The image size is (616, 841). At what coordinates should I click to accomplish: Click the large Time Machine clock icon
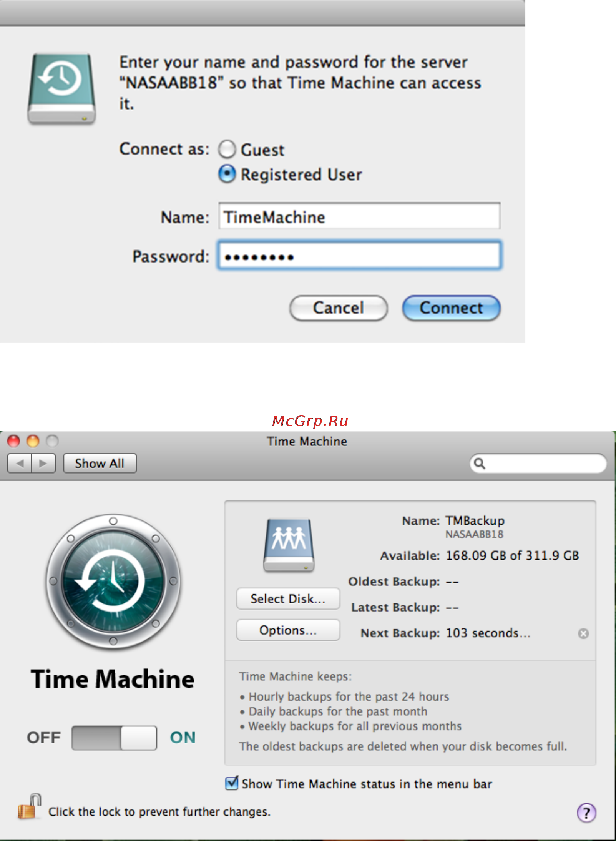tap(113, 581)
